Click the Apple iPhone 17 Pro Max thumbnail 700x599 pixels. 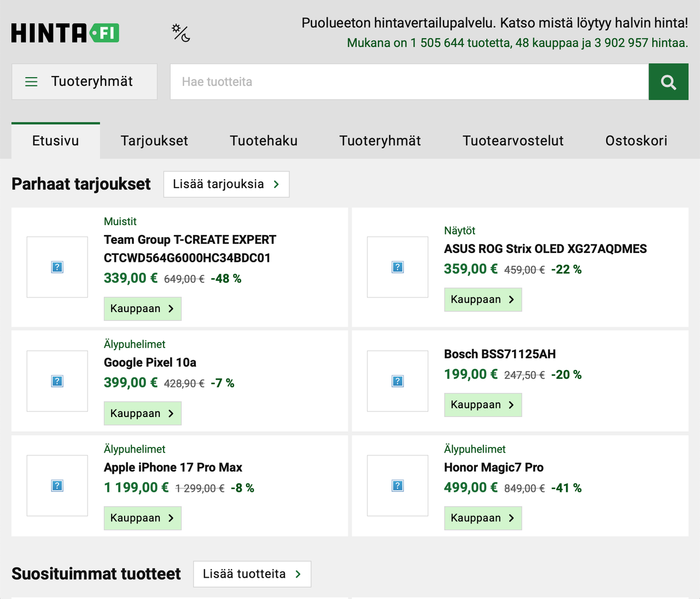point(57,486)
